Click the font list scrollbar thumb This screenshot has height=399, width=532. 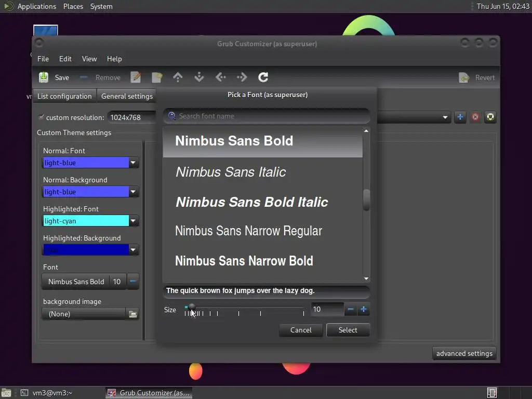tap(366, 200)
